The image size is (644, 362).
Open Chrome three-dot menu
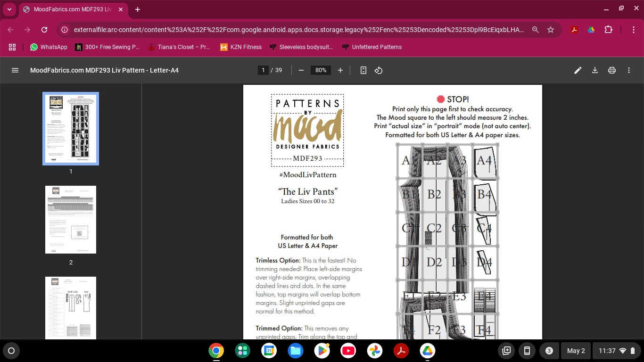click(634, 30)
